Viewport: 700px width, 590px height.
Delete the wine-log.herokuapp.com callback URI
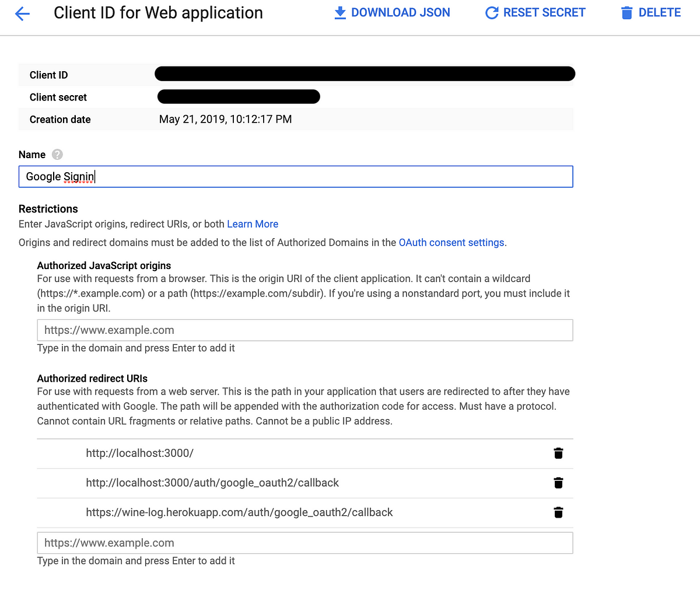click(558, 512)
